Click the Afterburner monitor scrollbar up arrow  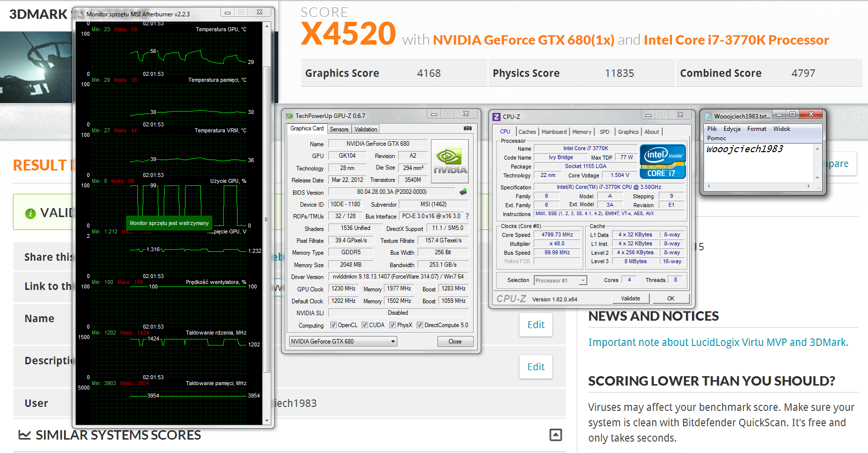267,26
